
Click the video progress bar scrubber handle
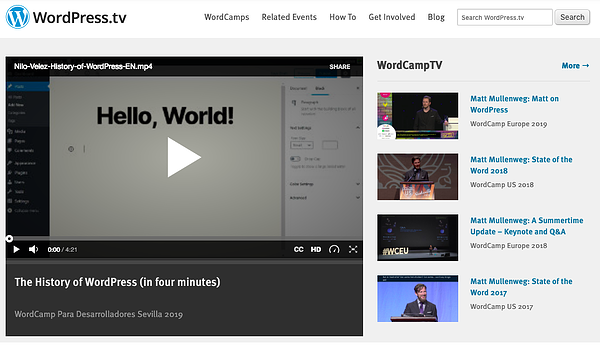(x=9, y=239)
